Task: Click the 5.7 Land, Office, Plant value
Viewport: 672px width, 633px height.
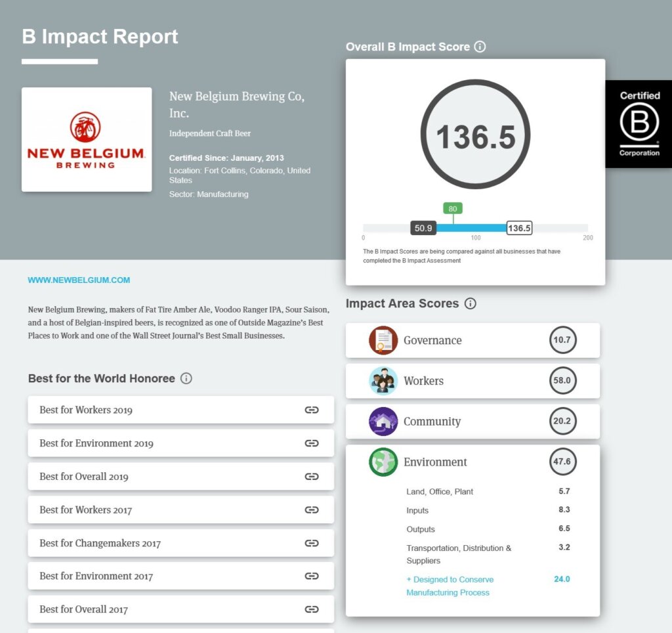Action: point(564,491)
